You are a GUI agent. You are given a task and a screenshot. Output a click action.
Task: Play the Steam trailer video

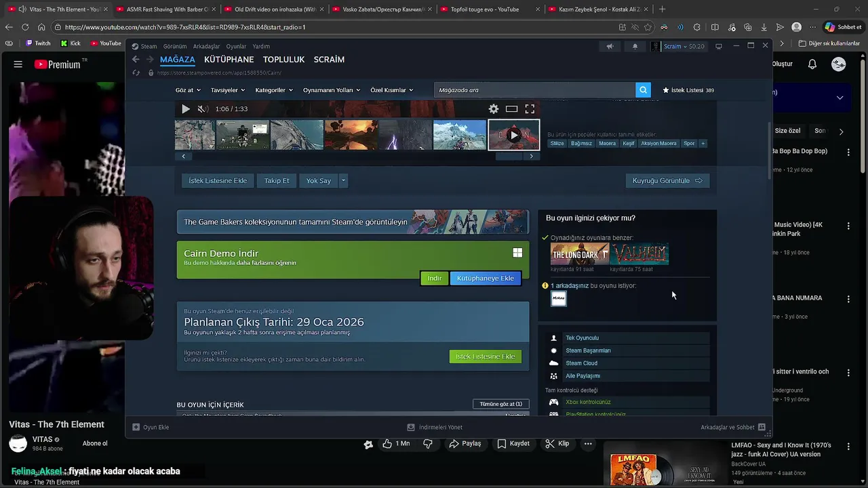pyautogui.click(x=185, y=109)
